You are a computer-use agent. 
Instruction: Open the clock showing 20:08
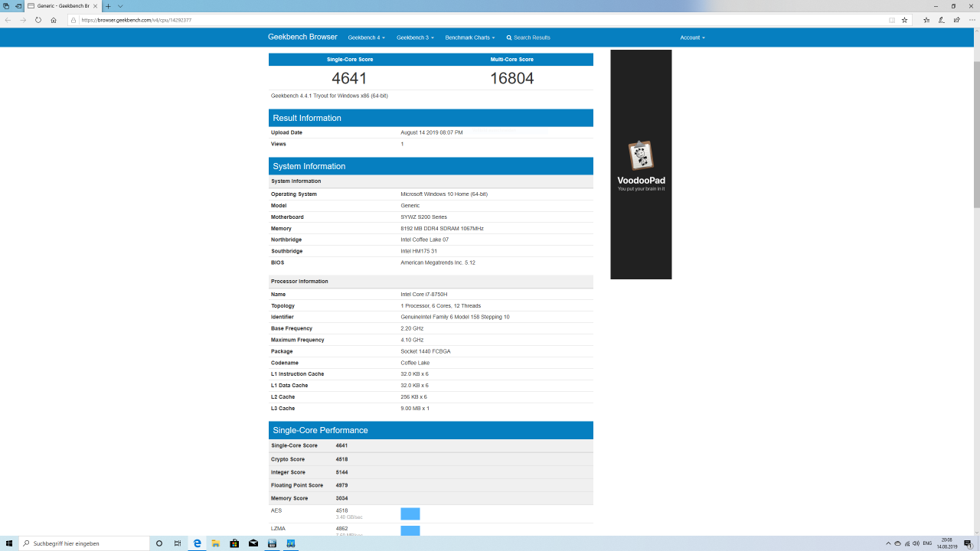point(947,543)
